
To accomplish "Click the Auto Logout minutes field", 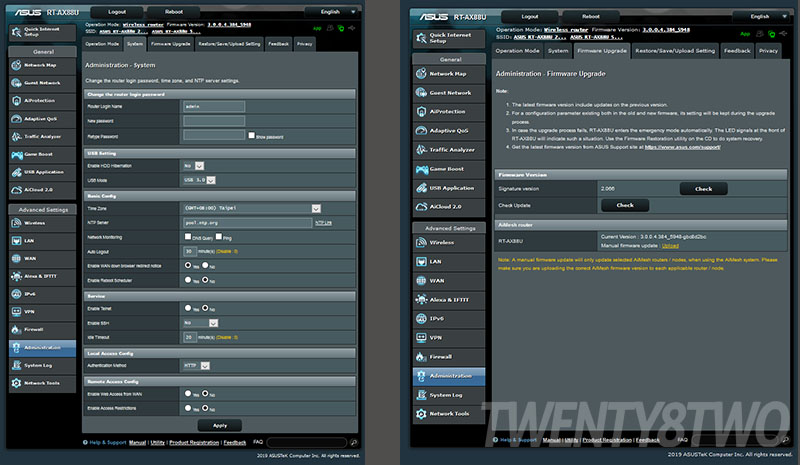I will (189, 251).
